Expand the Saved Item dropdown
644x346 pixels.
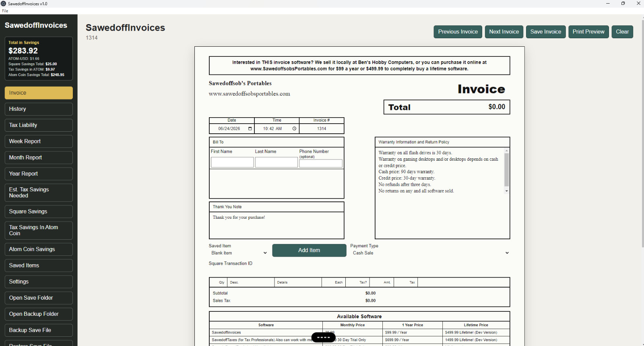[239, 253]
